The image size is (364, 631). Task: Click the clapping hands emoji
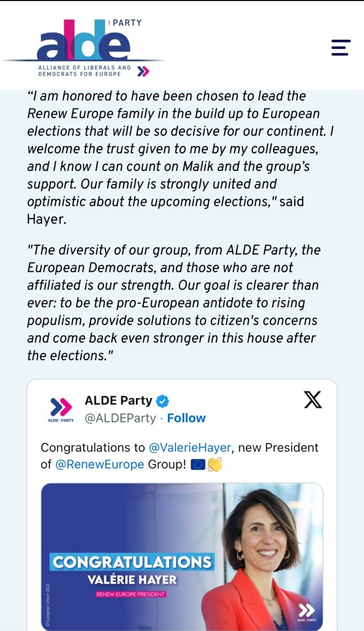[215, 465]
